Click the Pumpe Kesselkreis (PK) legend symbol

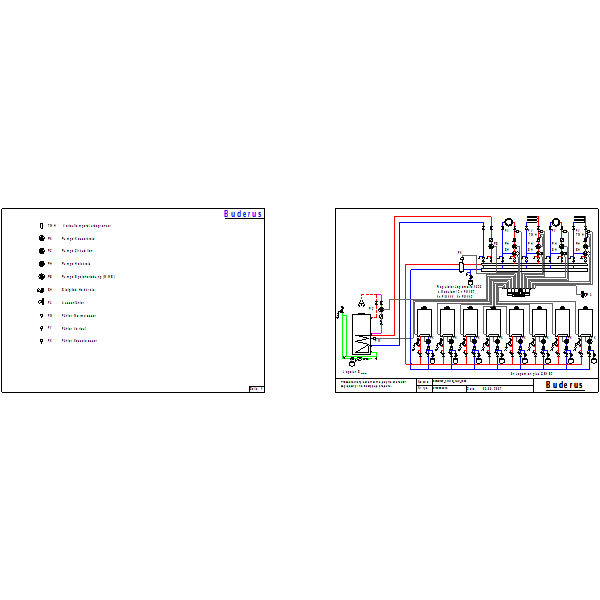(42, 238)
